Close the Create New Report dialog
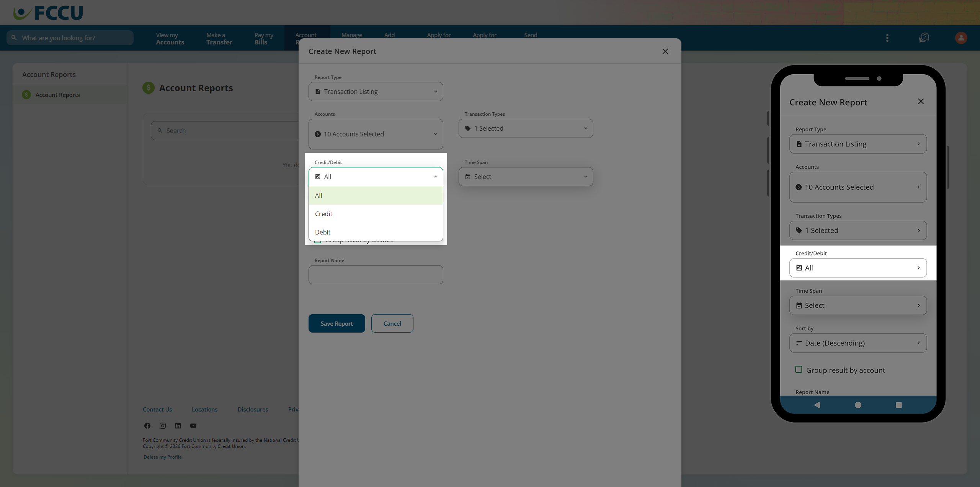Screen dimensions: 980x487 point(665,51)
